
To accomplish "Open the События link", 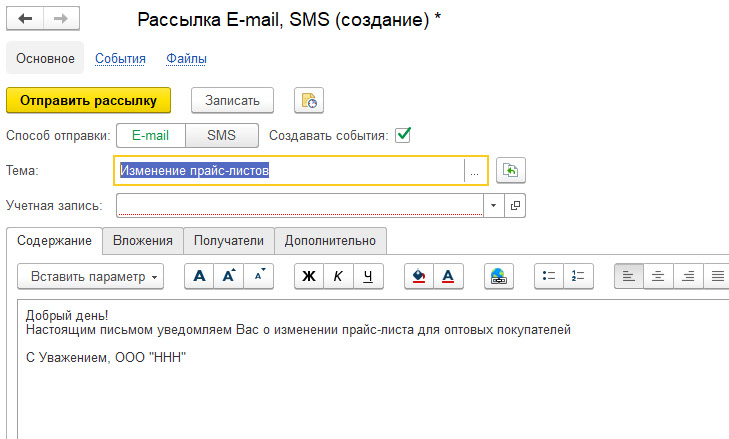I will (x=120, y=59).
